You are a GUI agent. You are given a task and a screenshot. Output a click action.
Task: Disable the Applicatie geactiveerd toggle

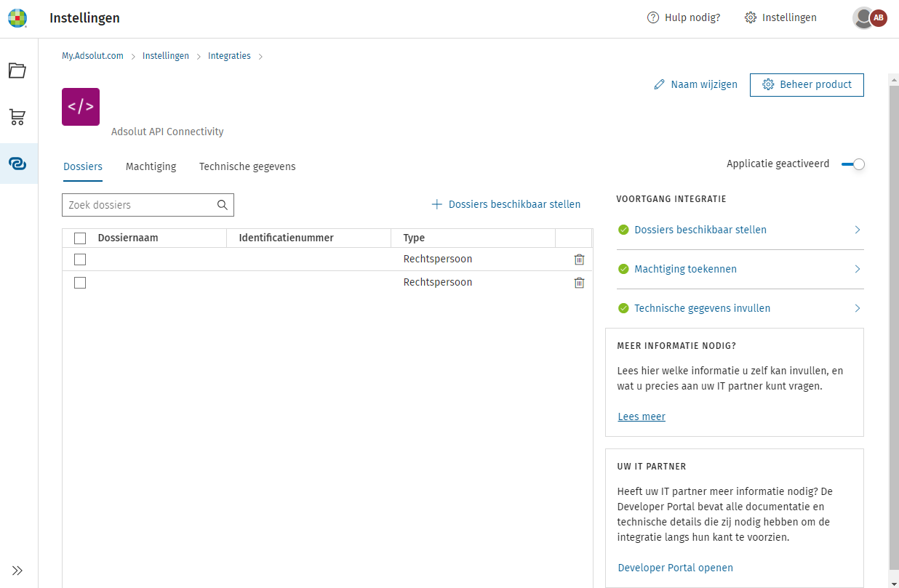(x=852, y=164)
